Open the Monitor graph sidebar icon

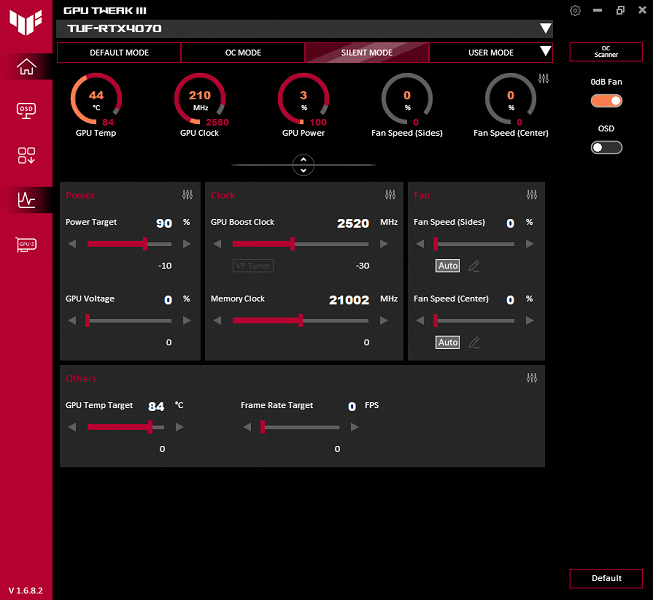coord(26,200)
